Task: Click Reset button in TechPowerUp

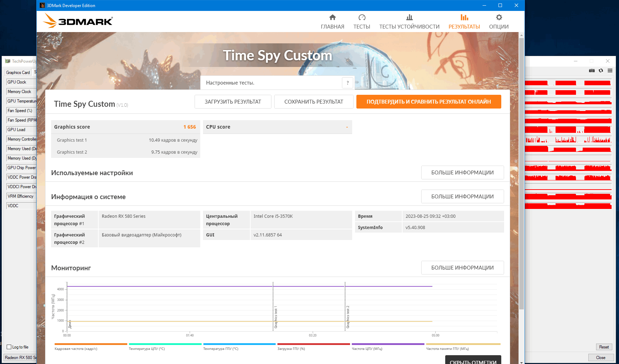Action: click(604, 347)
